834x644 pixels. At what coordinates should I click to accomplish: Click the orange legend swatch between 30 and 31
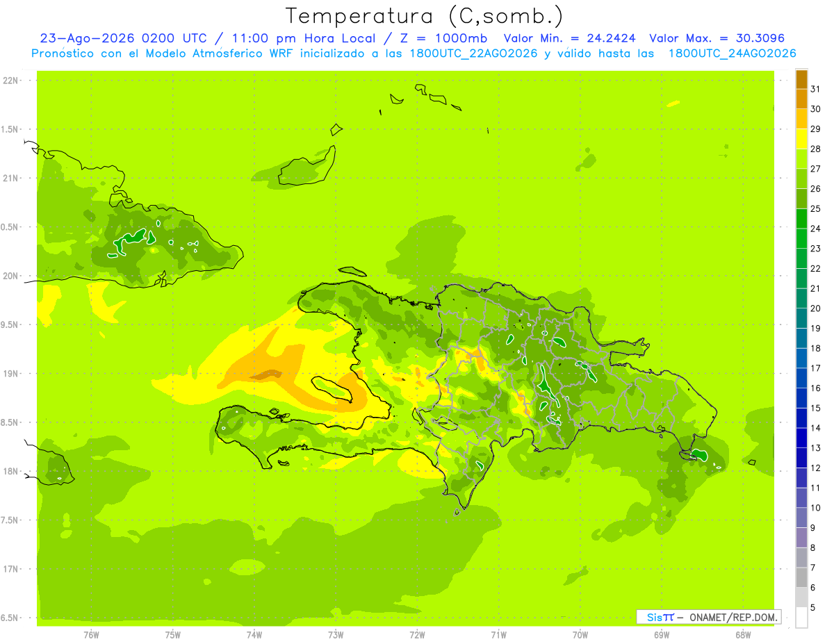point(801,99)
